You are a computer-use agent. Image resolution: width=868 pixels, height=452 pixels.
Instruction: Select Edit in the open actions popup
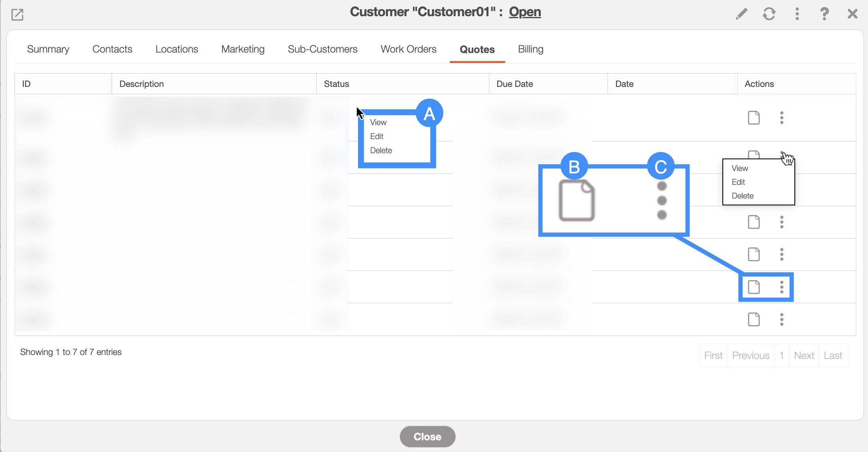(738, 182)
